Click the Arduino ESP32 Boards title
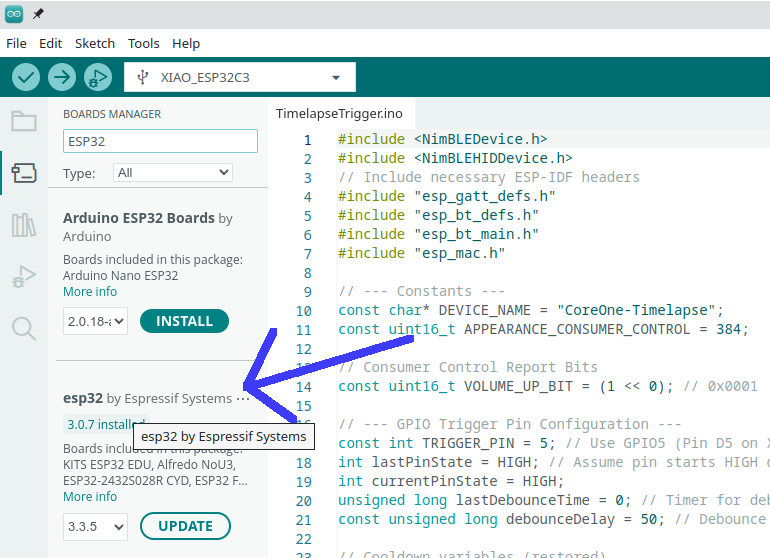The width and height of the screenshot is (770, 558). pos(139,218)
